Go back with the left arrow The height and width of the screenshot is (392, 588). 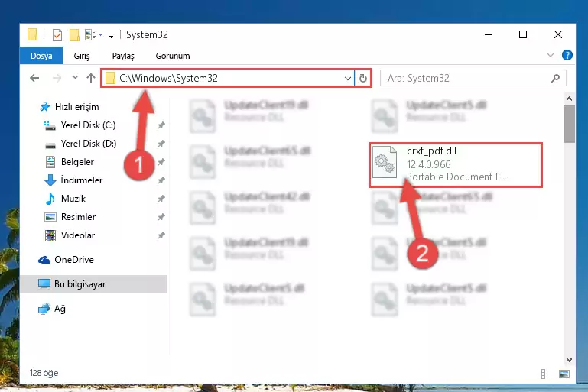34,78
